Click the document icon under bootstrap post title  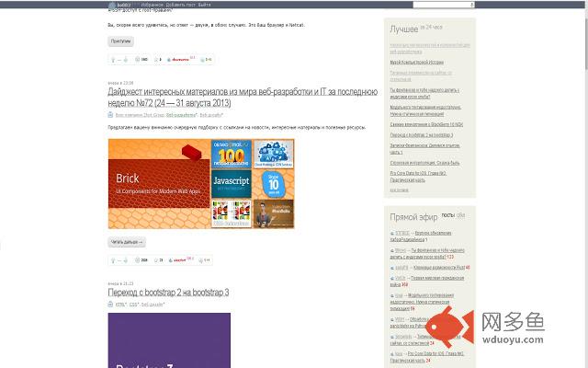tap(110, 305)
